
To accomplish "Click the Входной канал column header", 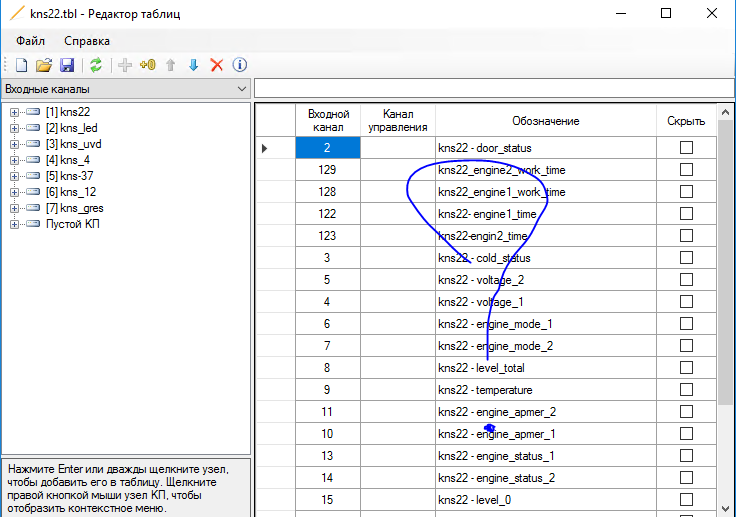I will point(328,121).
